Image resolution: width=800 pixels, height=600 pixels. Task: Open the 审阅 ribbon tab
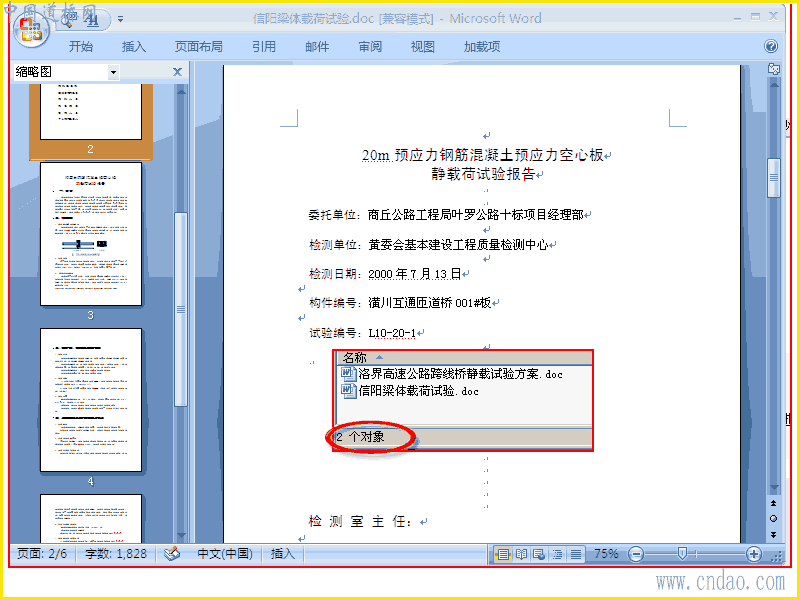(x=370, y=47)
